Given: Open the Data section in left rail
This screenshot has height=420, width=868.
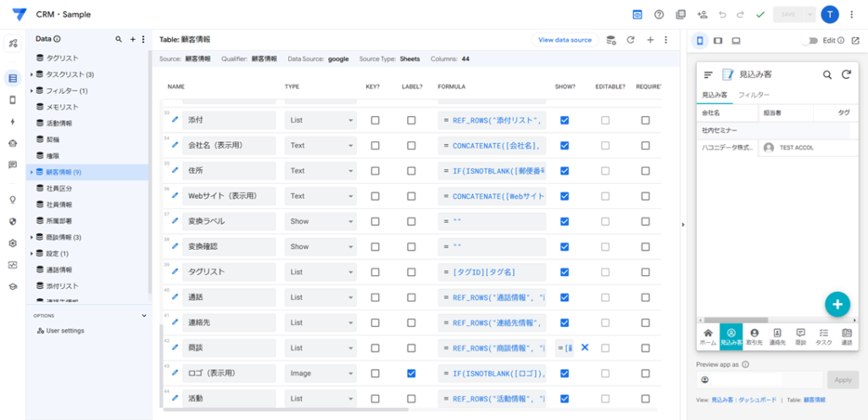Looking at the screenshot, I should click(13, 78).
